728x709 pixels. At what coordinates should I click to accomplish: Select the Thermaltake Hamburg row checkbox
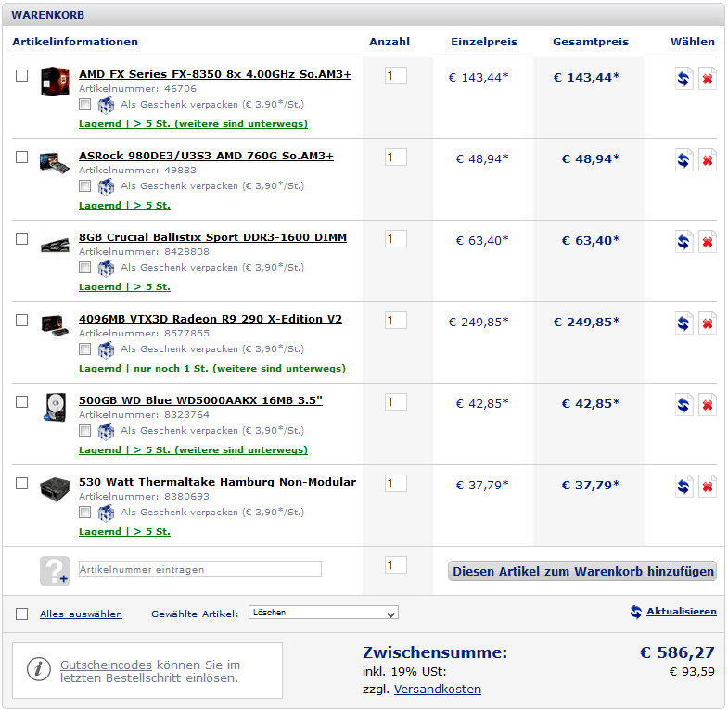[22, 484]
